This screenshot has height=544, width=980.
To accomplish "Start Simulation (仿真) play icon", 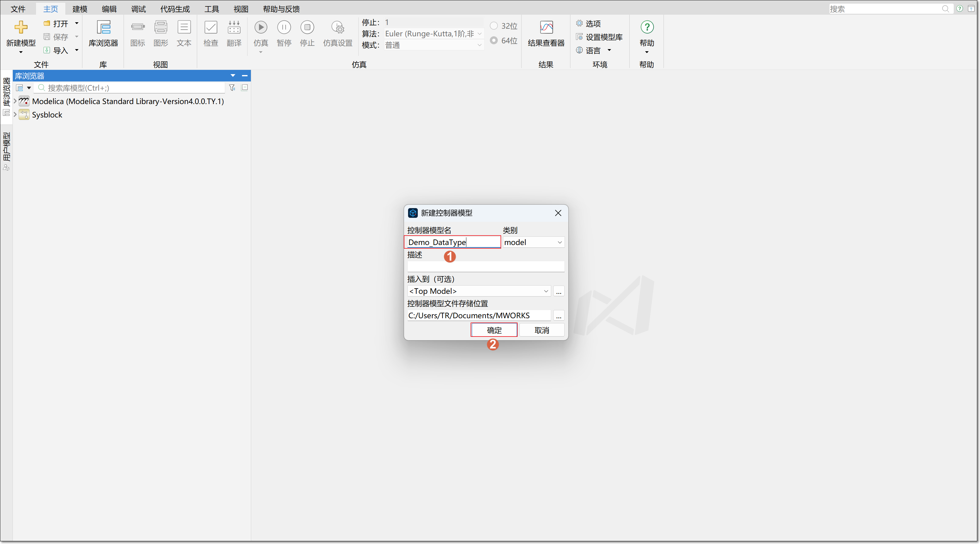I will click(x=261, y=27).
